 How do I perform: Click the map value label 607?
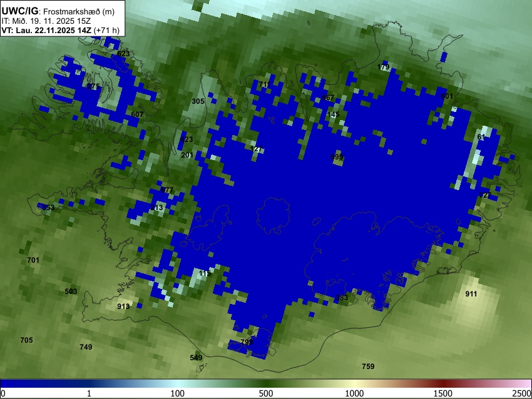(x=137, y=114)
